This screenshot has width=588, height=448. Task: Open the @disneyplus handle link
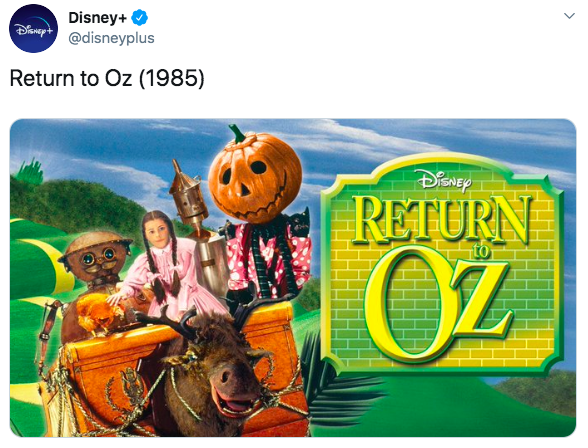111,38
